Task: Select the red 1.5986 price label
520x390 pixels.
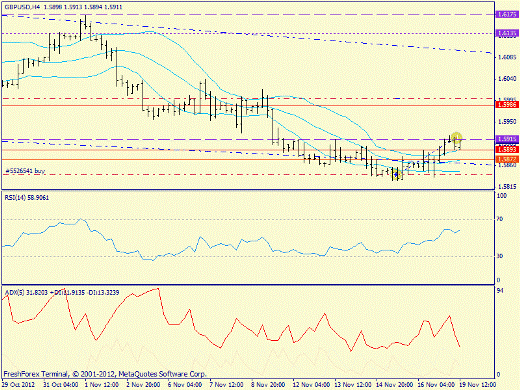Action: [507, 105]
